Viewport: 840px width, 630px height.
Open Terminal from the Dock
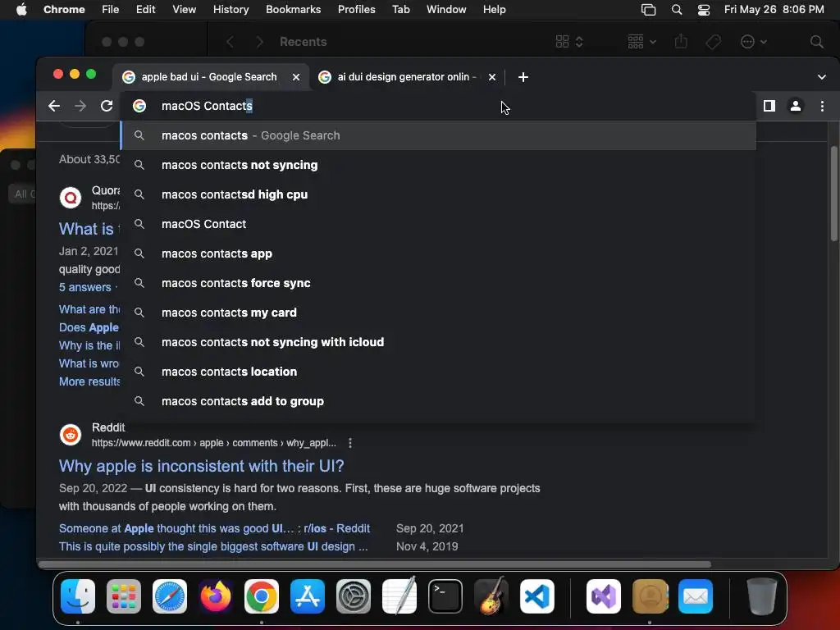click(x=445, y=596)
